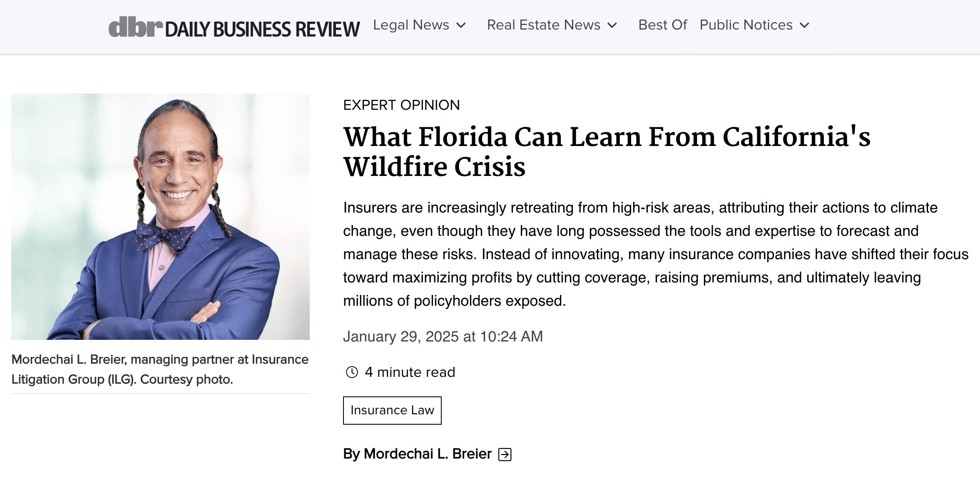Expand the Legal News chevron
This screenshot has height=480, width=980.
pyautogui.click(x=461, y=25)
